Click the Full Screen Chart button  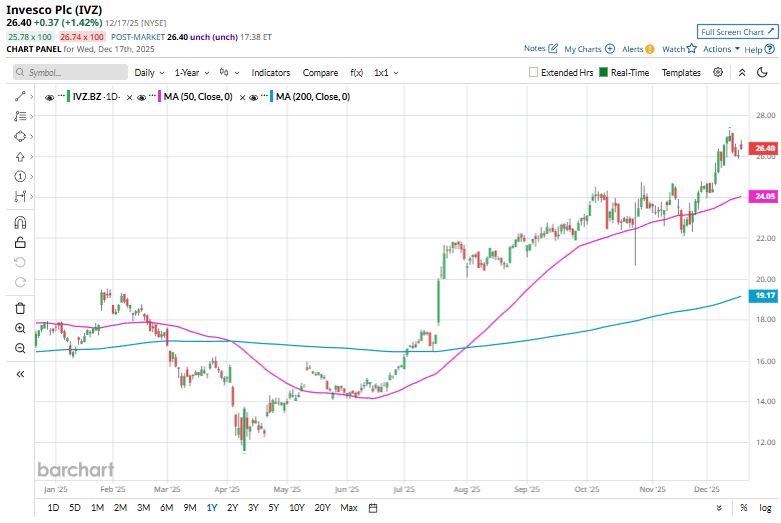tap(736, 31)
